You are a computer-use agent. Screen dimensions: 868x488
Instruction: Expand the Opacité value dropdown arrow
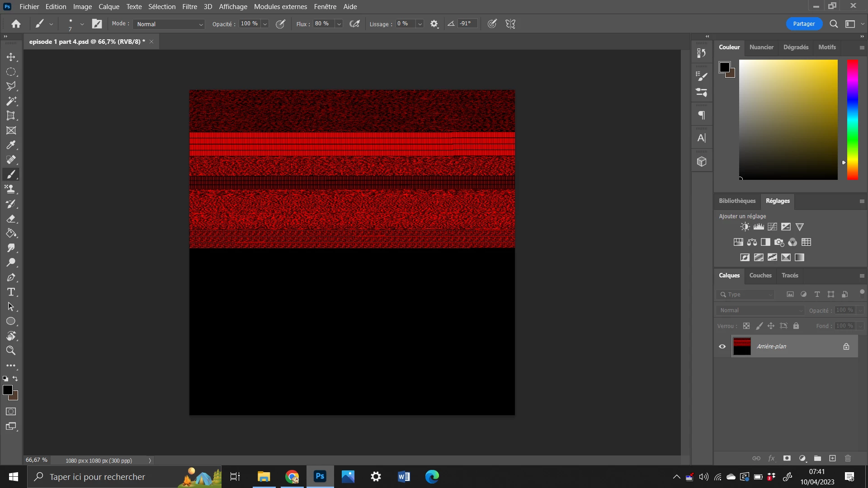[265, 24]
